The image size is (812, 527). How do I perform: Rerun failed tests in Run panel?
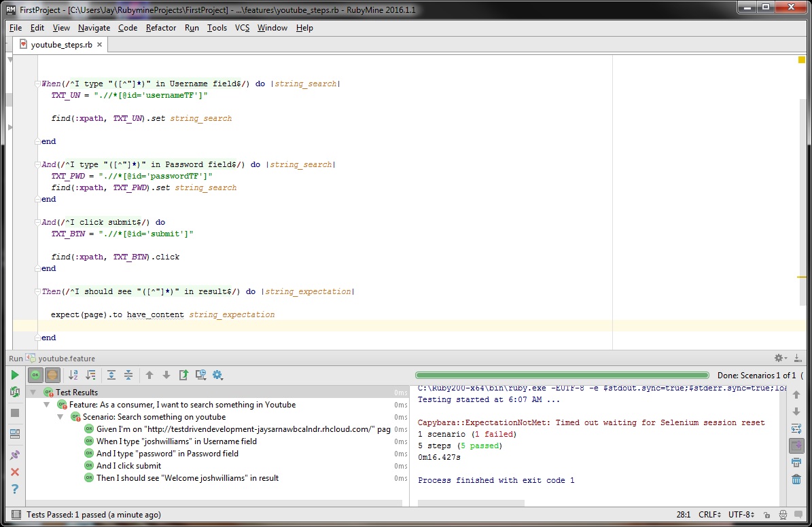point(15,392)
